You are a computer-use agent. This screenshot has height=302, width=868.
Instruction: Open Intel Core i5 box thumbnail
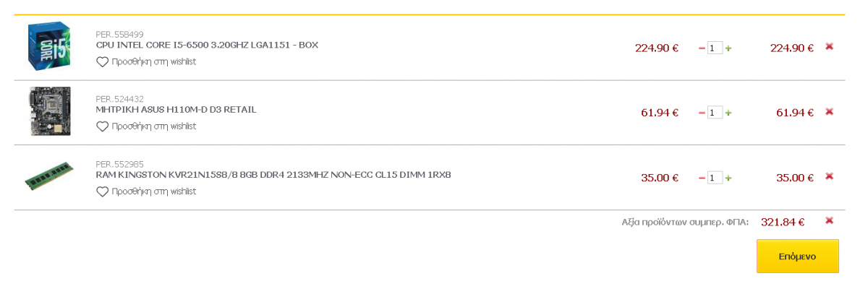[x=48, y=47]
